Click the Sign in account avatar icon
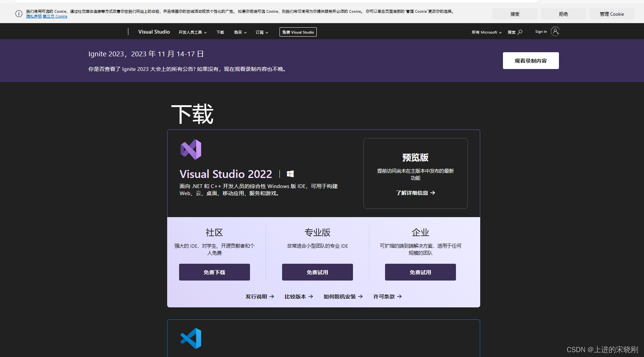The height and width of the screenshot is (357, 644). 555,31
